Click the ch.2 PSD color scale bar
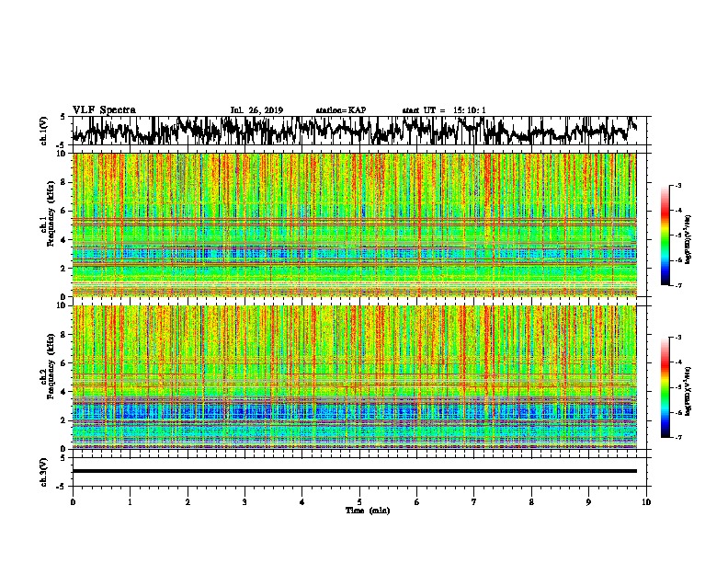This screenshot has height=563, width=728. pyautogui.click(x=665, y=387)
